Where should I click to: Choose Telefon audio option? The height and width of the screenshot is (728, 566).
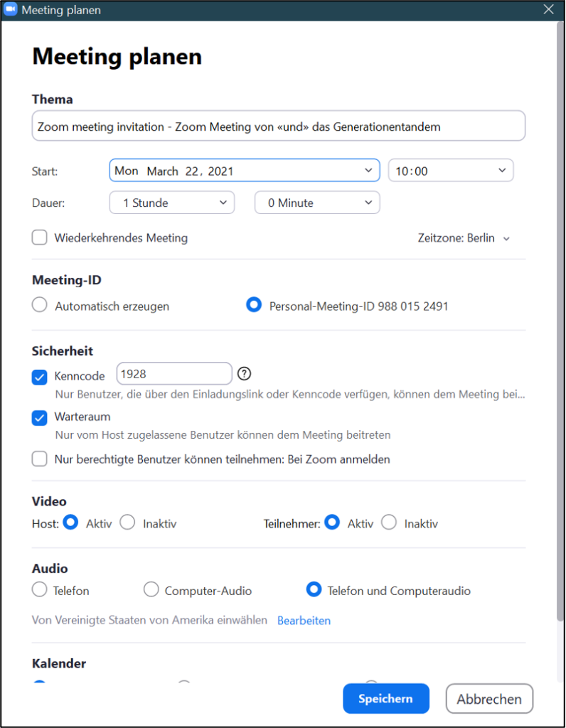pos(40,590)
